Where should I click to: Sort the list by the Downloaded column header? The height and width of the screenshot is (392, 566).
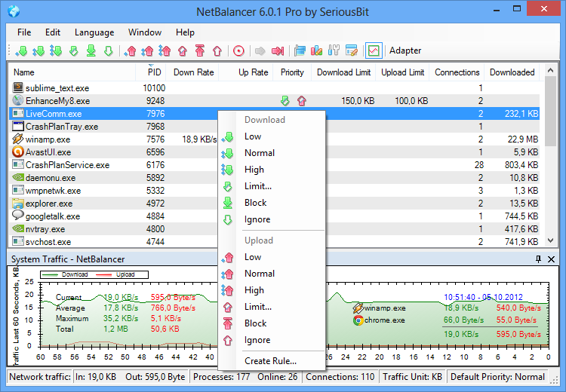click(512, 72)
